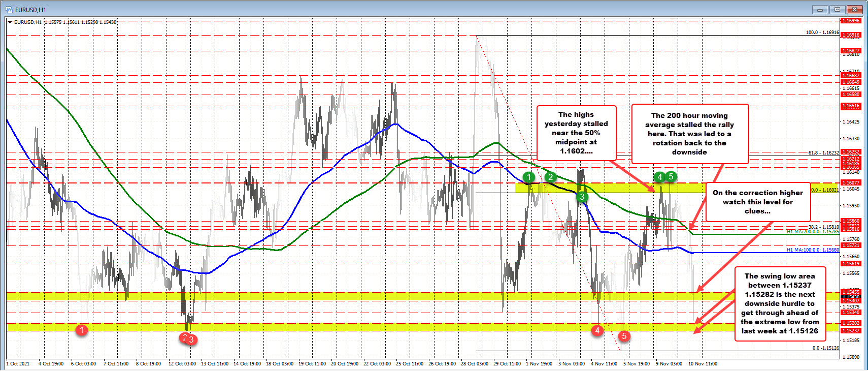
Task: Select the red price label 1.15282
Action: [851, 323]
